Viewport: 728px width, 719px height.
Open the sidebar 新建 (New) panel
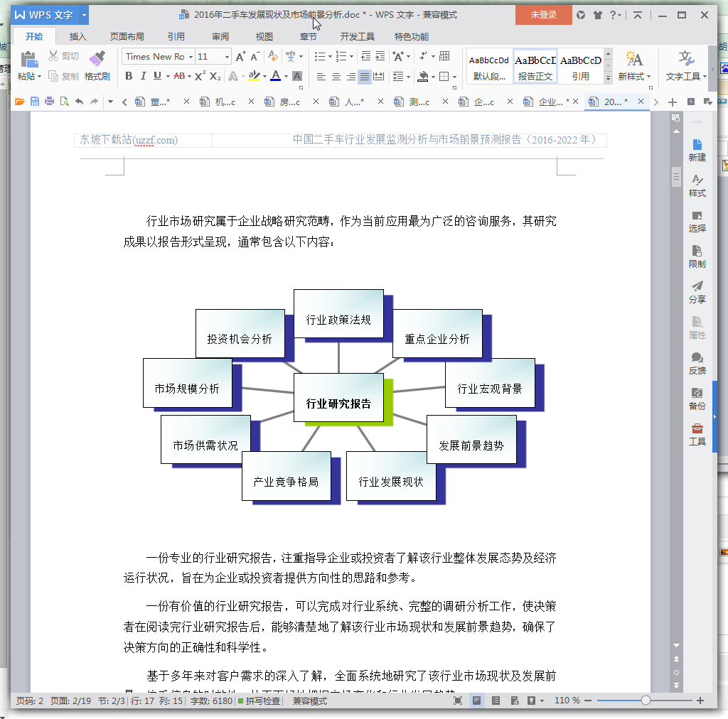pyautogui.click(x=697, y=151)
